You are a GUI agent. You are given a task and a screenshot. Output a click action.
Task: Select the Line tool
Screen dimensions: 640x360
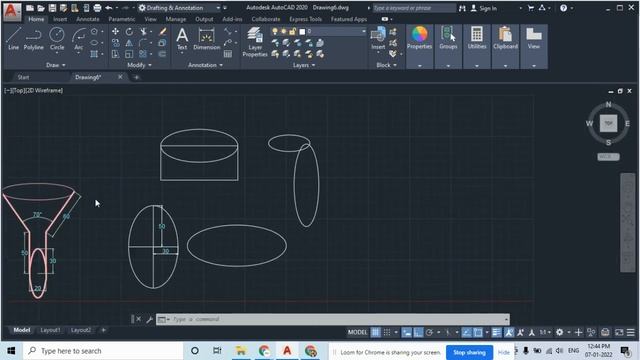(13, 39)
